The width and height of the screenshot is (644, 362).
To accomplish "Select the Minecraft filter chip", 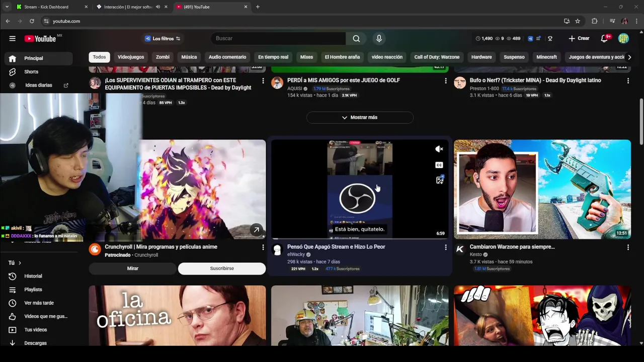I will [x=546, y=57].
